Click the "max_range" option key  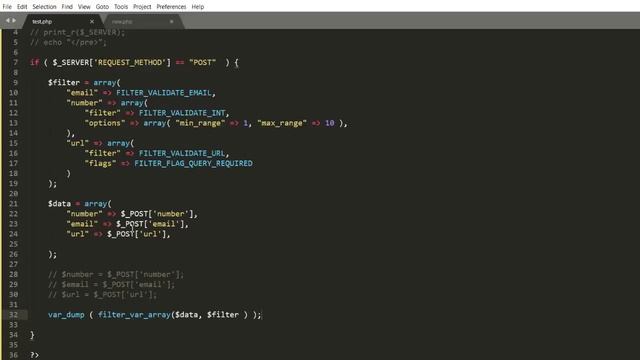(282, 123)
